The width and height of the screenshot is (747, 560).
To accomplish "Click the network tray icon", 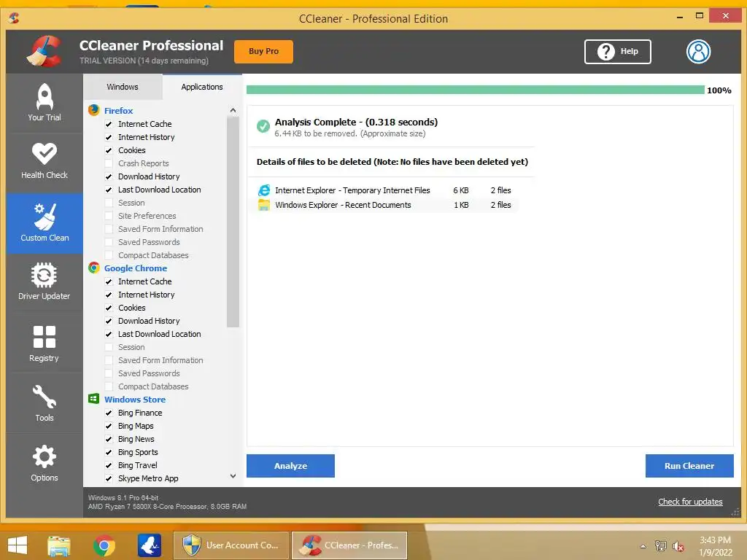I will [661, 545].
